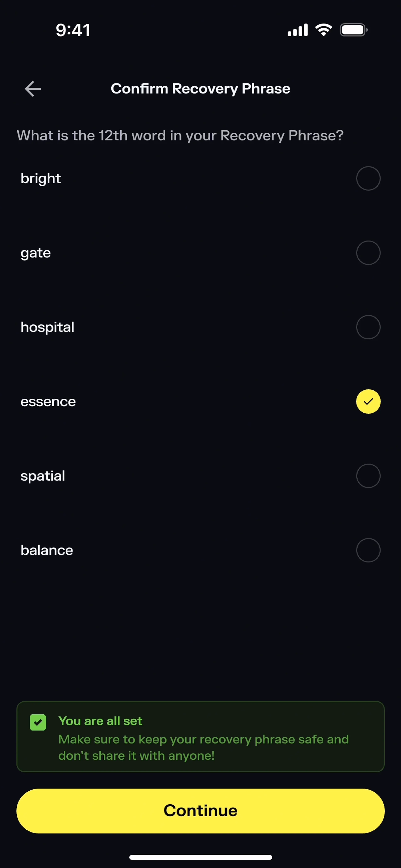Screen dimensions: 401x868
Task: Tap the word label essence
Action: [48, 402]
